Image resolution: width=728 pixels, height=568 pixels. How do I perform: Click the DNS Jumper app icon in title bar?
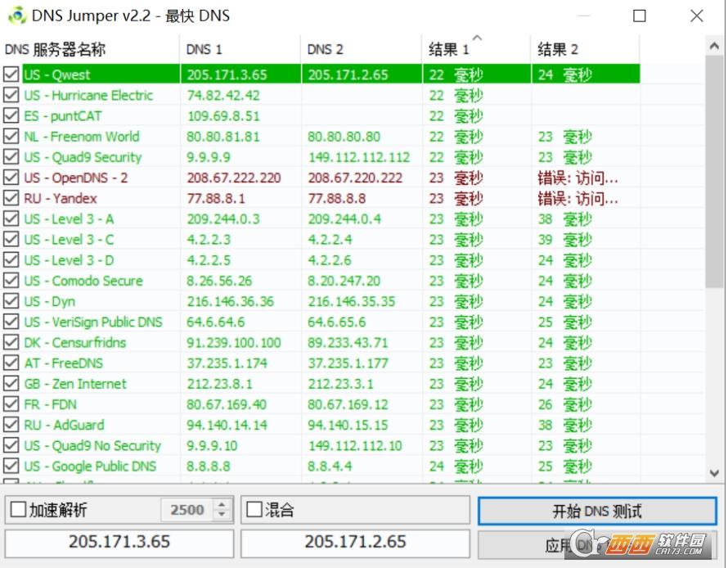(x=18, y=16)
